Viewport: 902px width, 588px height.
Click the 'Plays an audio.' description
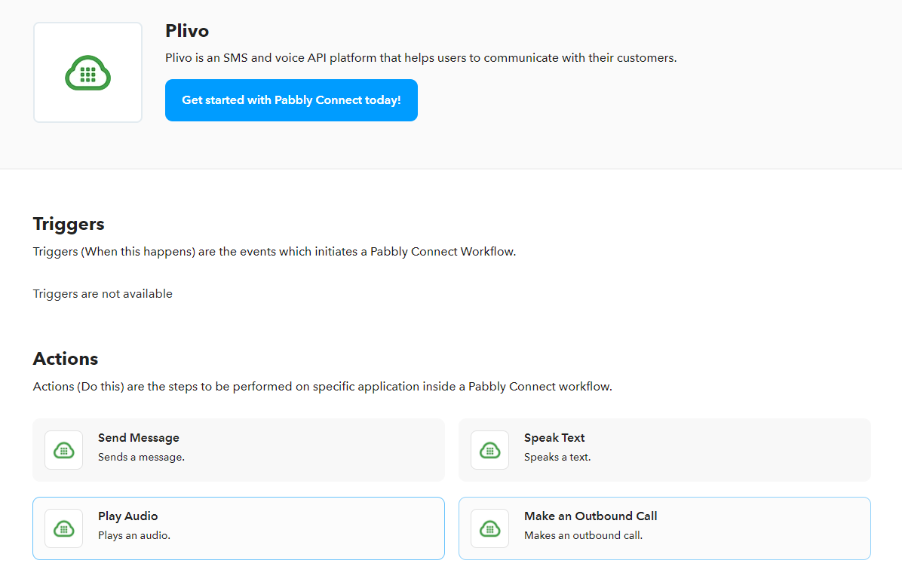pyautogui.click(x=134, y=535)
